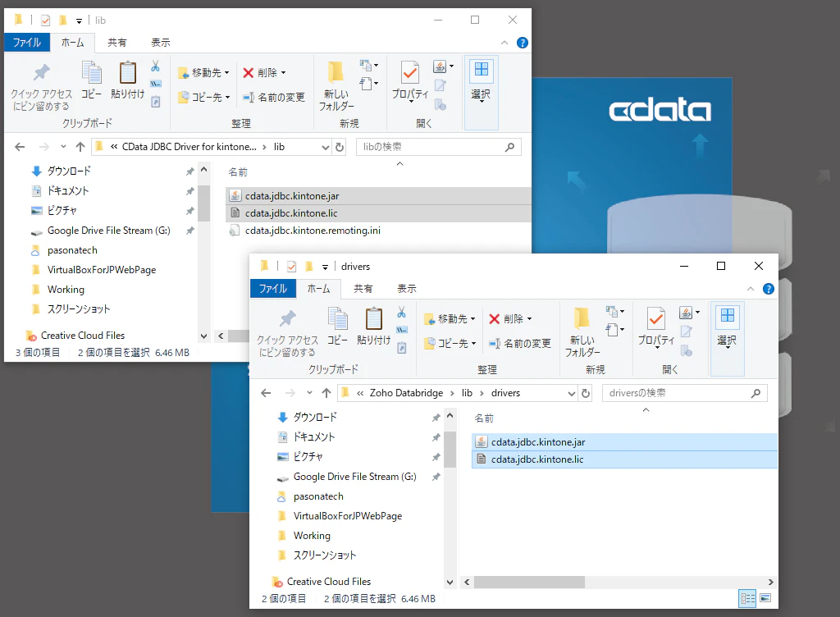Open View tab in drivers window

(406, 289)
